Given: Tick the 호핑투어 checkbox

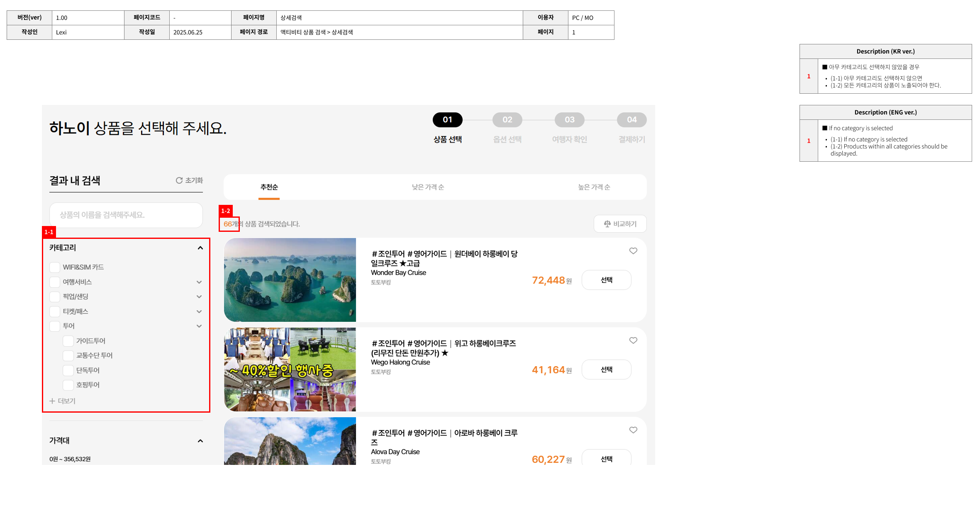Looking at the screenshot, I should 68,385.
